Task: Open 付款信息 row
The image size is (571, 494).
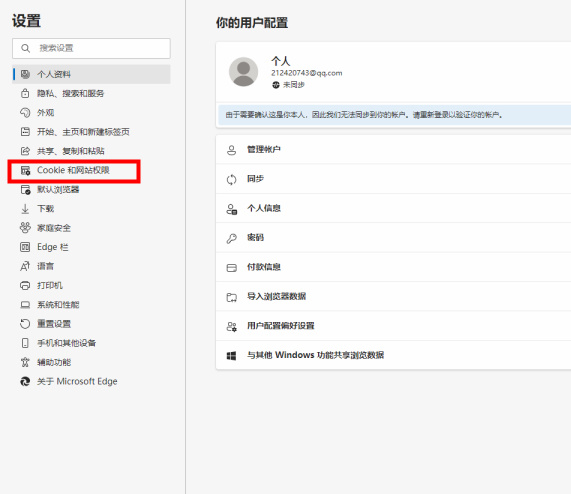Action: 393,267
